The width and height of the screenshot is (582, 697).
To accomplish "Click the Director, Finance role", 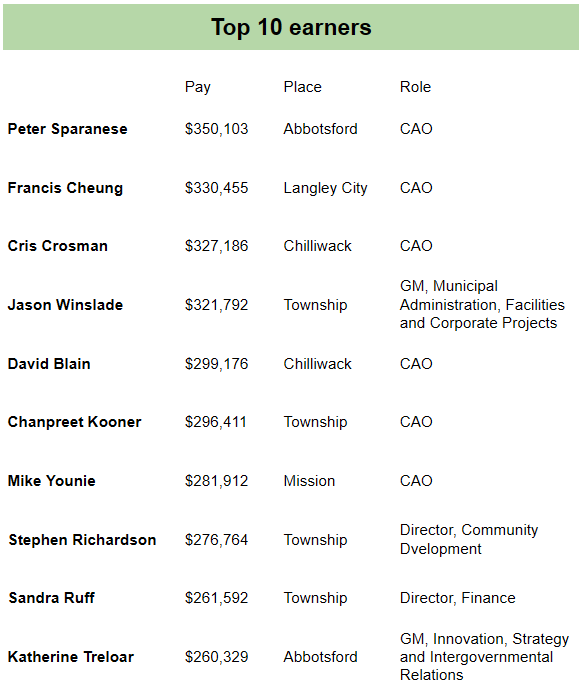I will [x=458, y=598].
